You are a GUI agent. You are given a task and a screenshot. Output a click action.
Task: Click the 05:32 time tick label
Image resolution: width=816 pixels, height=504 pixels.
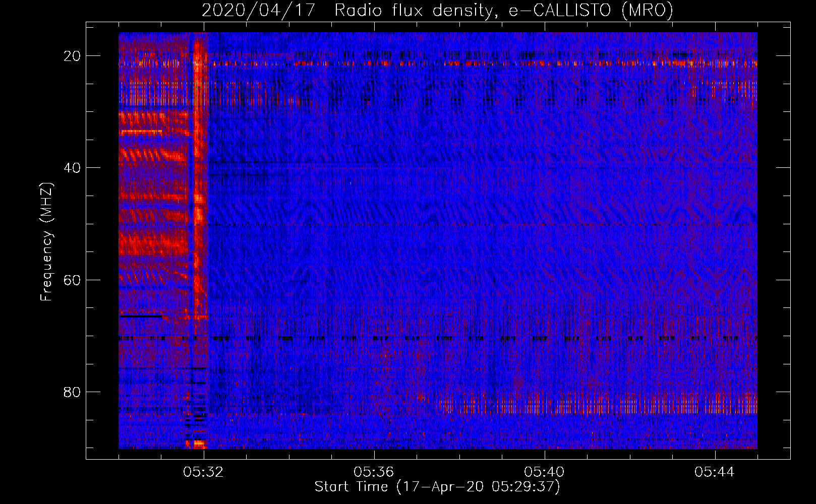[x=204, y=472]
